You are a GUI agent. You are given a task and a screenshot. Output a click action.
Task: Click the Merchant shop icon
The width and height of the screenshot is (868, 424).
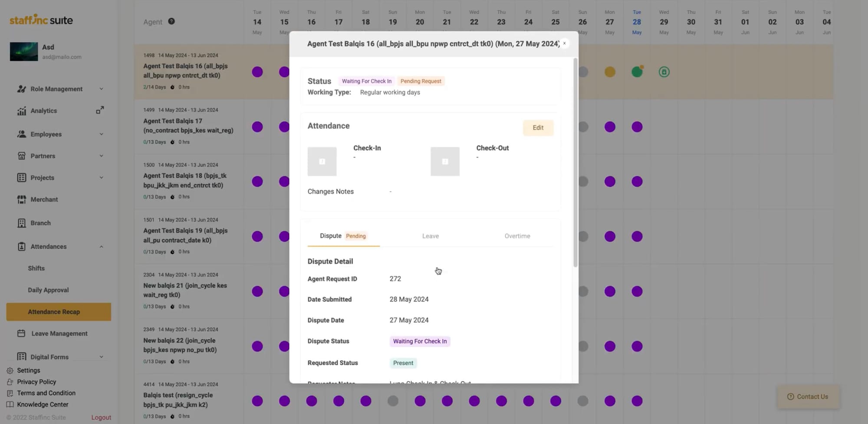coord(21,199)
